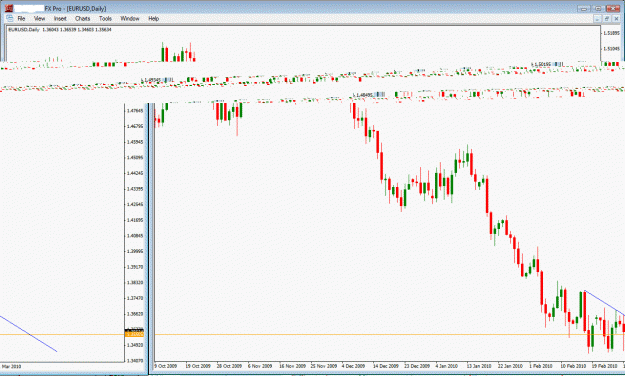Click the 1 Feb 2010 date label

[541, 366]
